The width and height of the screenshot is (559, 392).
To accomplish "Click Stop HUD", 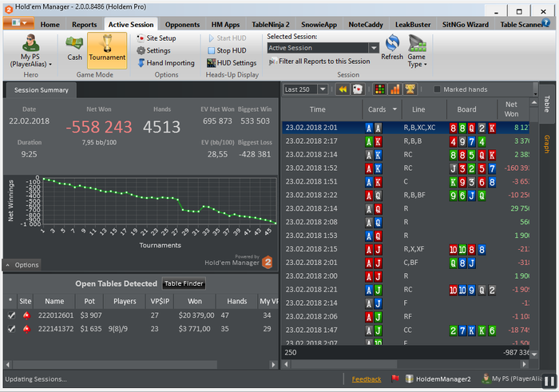I will point(227,50).
